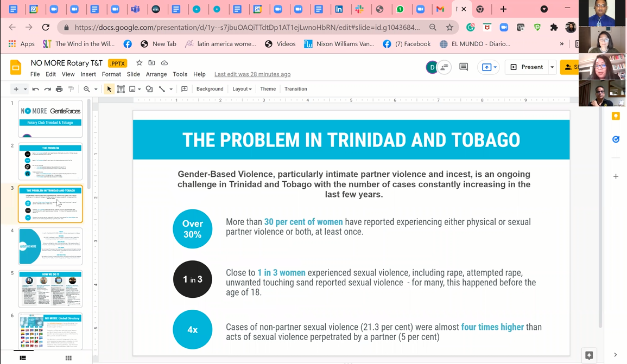Open the Arrange menu
This screenshot has width=627, height=364.
(x=156, y=74)
